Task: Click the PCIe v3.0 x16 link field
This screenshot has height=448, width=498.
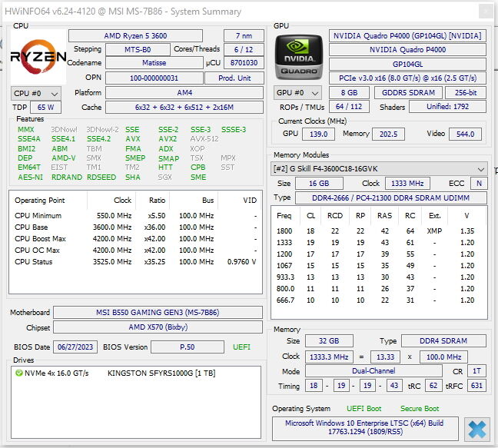Action: 407,78
